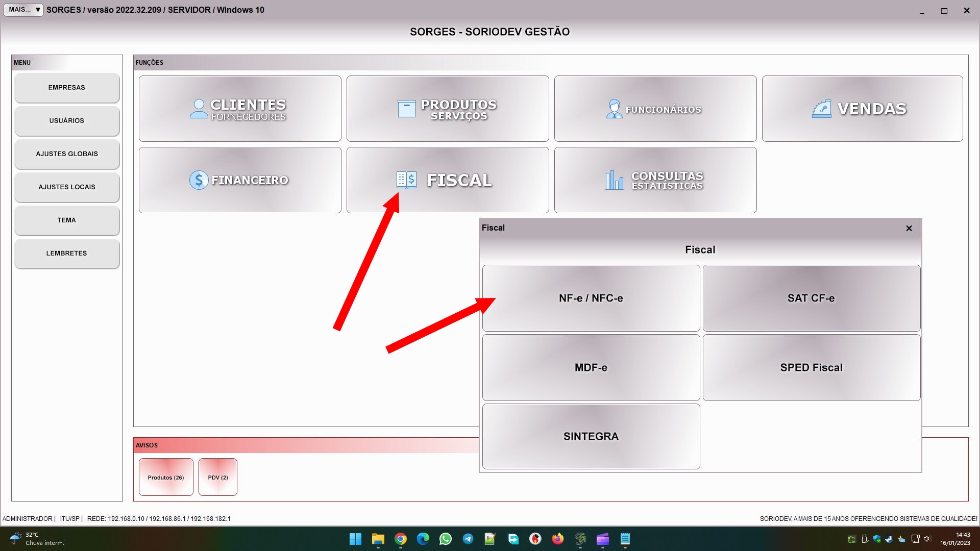Open the Clientes Fornecedores module tile
980x551 pixels.
point(240,109)
